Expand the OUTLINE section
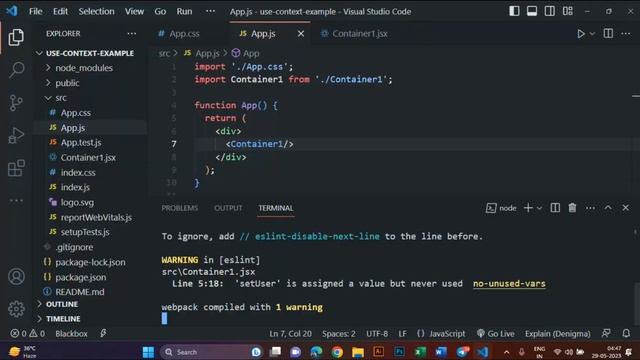The width and height of the screenshot is (640, 360). (x=62, y=304)
